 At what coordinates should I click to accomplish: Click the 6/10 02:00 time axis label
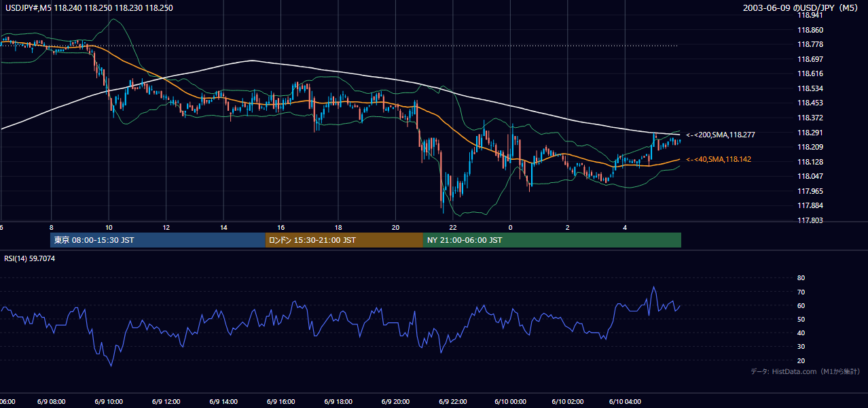click(567, 402)
